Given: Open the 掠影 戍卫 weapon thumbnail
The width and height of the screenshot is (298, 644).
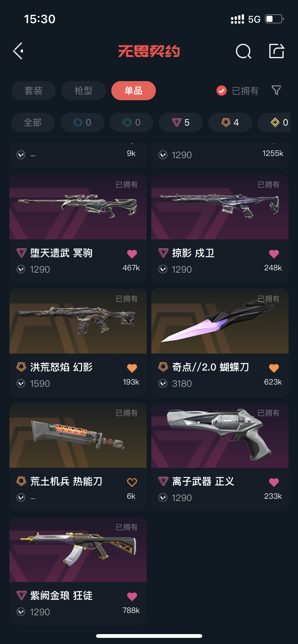Looking at the screenshot, I should pyautogui.click(x=220, y=207).
